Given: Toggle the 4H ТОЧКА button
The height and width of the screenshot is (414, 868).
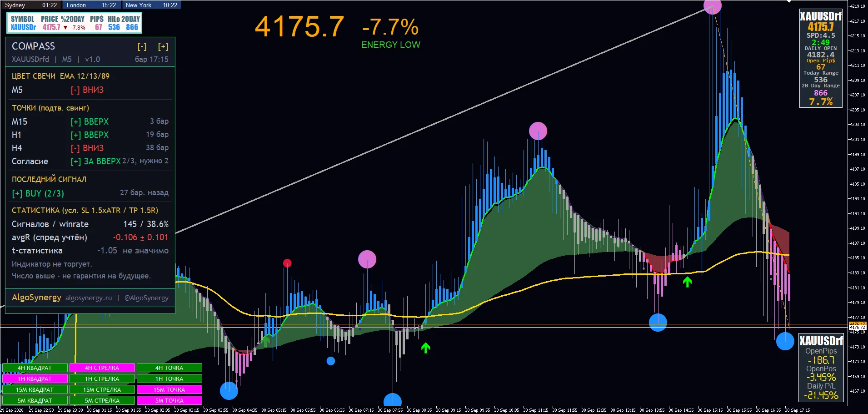Looking at the screenshot, I should pyautogui.click(x=170, y=368).
